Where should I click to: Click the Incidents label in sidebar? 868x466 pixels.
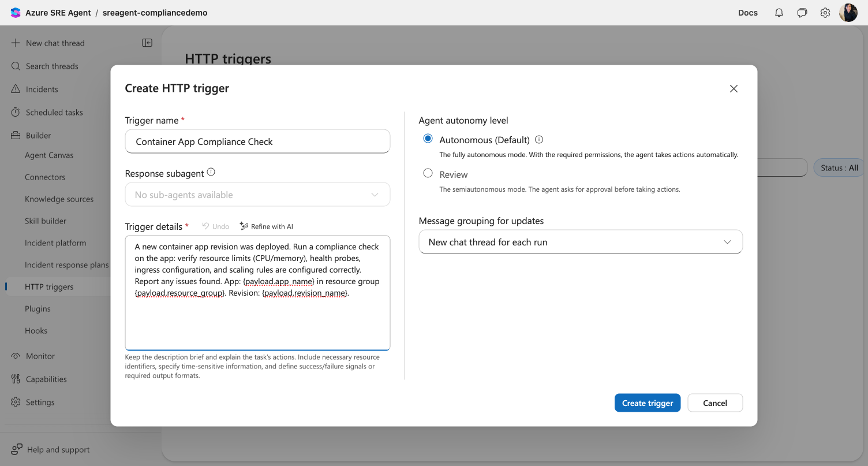(x=42, y=89)
